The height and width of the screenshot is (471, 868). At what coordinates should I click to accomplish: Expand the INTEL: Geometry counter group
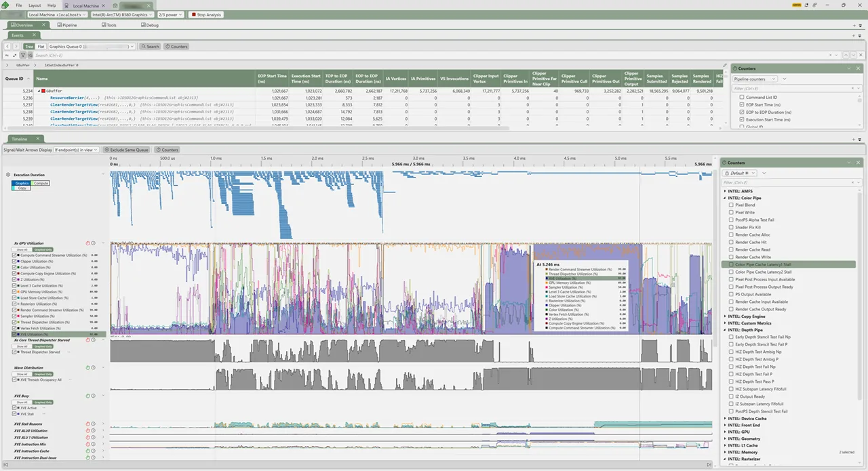pos(726,438)
